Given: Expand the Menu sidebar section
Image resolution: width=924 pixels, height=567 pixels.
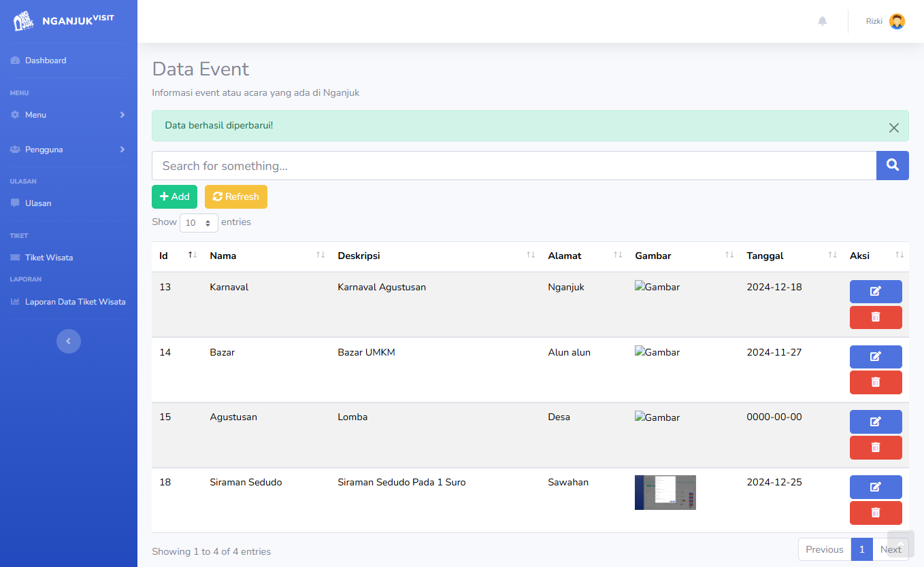Looking at the screenshot, I should [x=68, y=115].
